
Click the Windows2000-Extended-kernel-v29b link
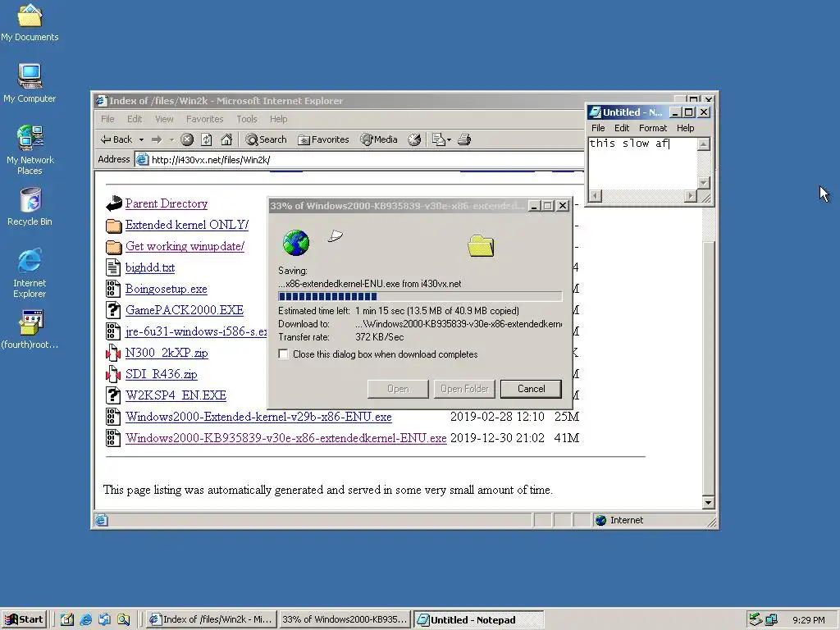click(x=258, y=417)
